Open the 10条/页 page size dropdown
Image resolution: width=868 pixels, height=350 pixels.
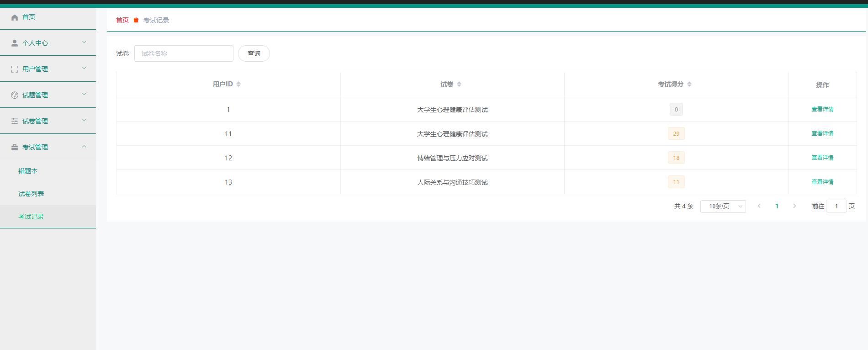[x=723, y=207]
